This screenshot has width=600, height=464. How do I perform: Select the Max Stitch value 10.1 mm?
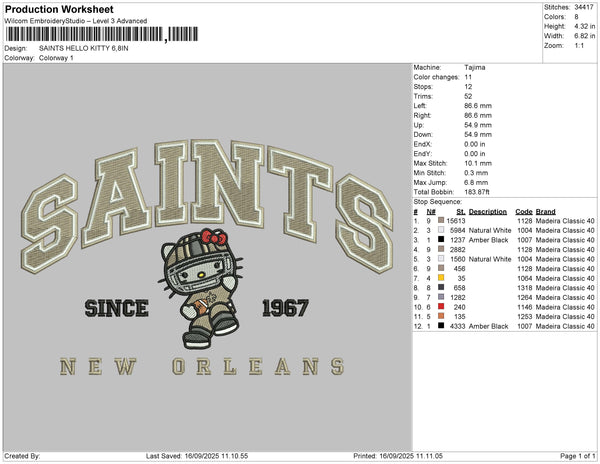coord(478,163)
